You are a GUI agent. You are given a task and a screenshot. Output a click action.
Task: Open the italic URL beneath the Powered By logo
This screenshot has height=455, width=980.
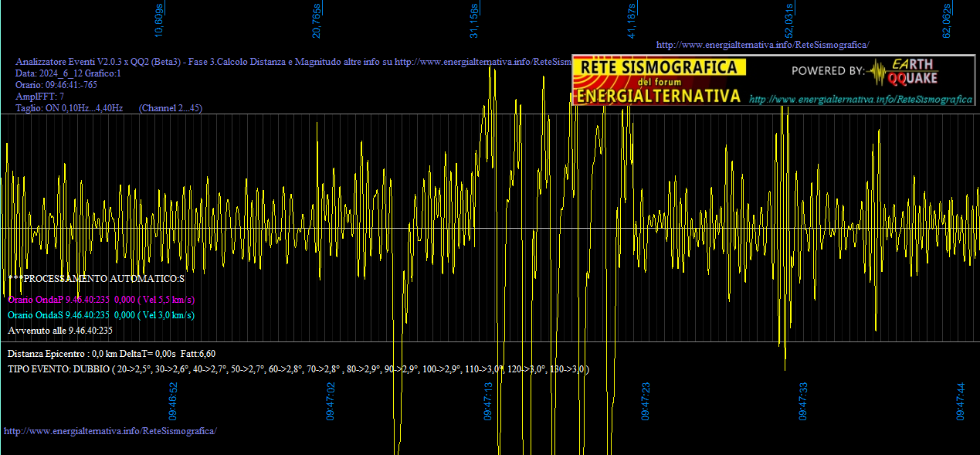pos(860,100)
